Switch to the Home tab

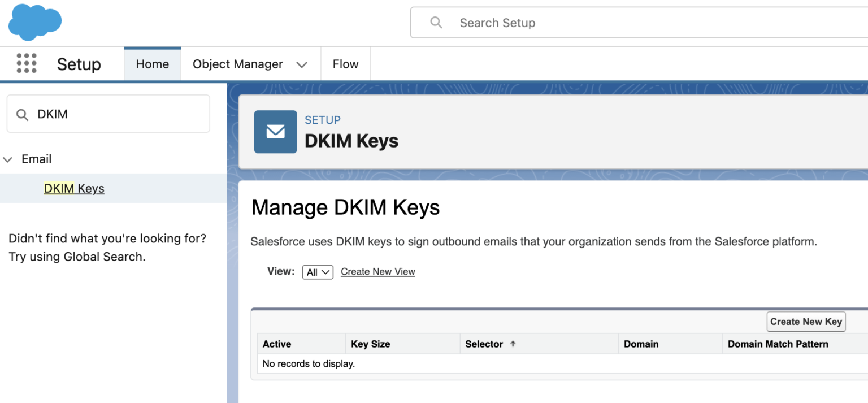(152, 64)
